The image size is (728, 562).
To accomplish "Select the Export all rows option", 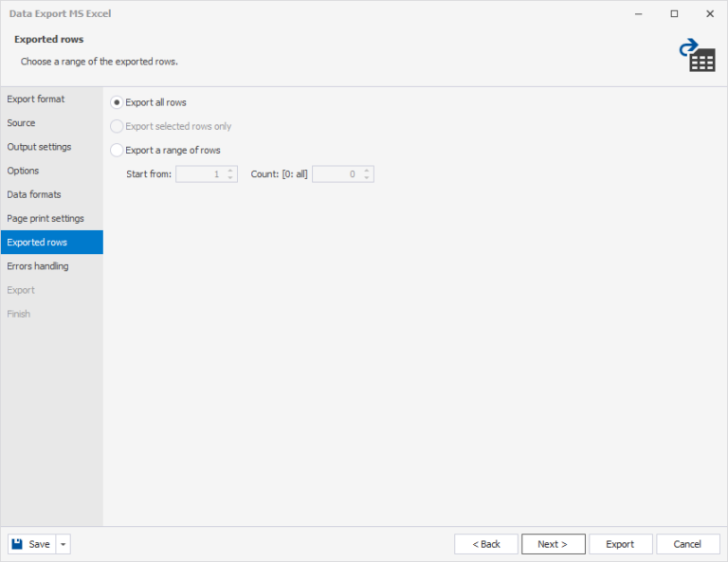I will click(118, 102).
